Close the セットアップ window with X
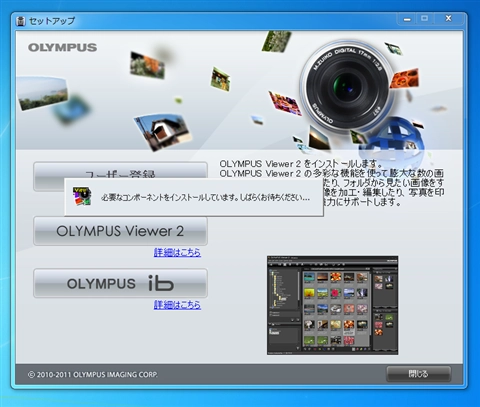The height and width of the screenshot is (407, 480). click(449, 19)
